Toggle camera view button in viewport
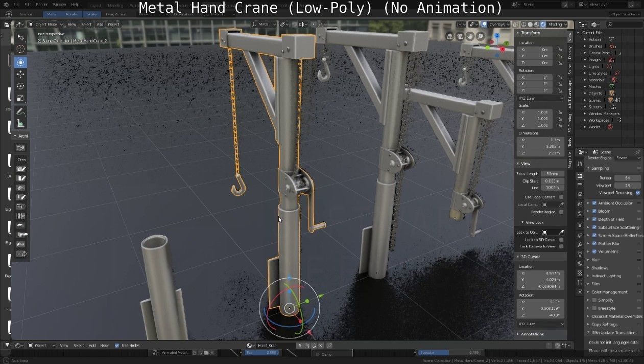This screenshot has height=364, width=644. (460, 36)
